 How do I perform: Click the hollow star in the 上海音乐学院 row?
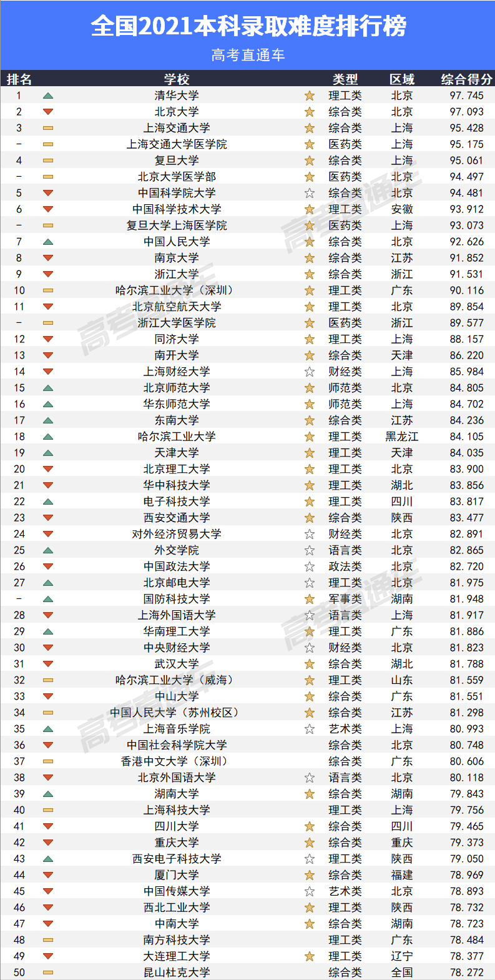[309, 729]
